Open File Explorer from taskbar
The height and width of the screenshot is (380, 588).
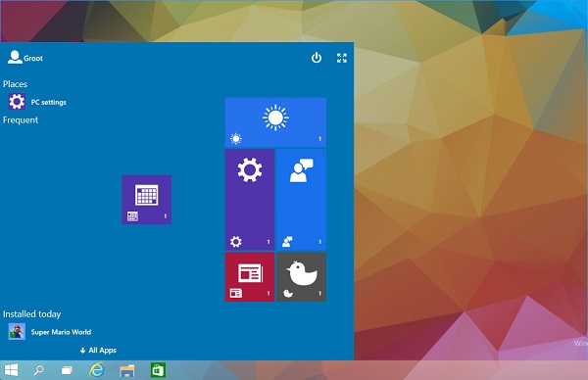[127, 370]
